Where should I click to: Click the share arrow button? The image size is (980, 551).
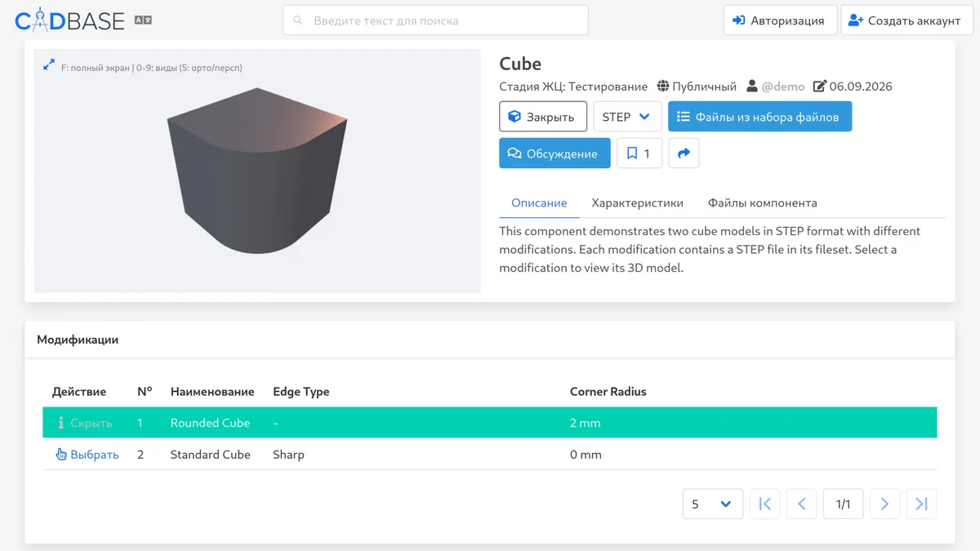tap(684, 153)
